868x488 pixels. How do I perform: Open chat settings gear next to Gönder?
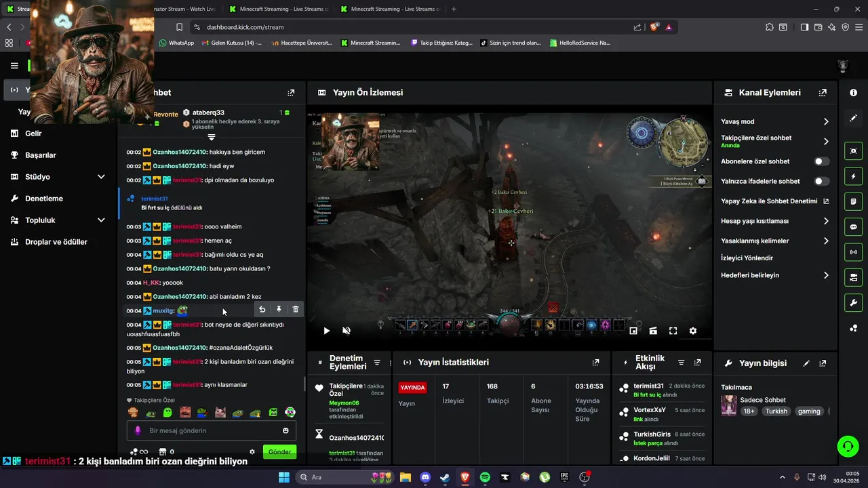(252, 452)
